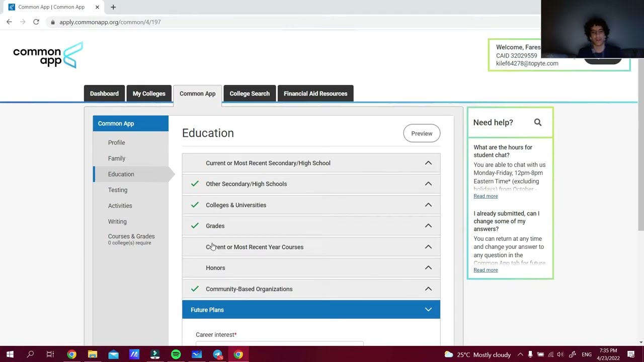Close the Common App browser tab
The image size is (644, 362).
(x=97, y=7)
